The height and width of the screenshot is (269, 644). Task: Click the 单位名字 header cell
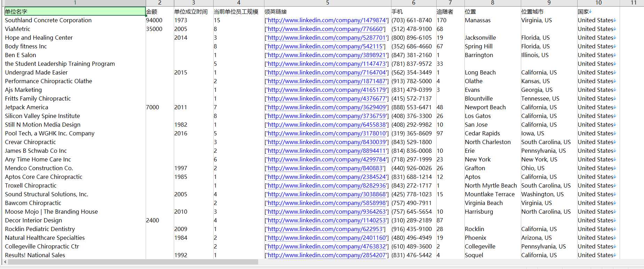click(75, 11)
